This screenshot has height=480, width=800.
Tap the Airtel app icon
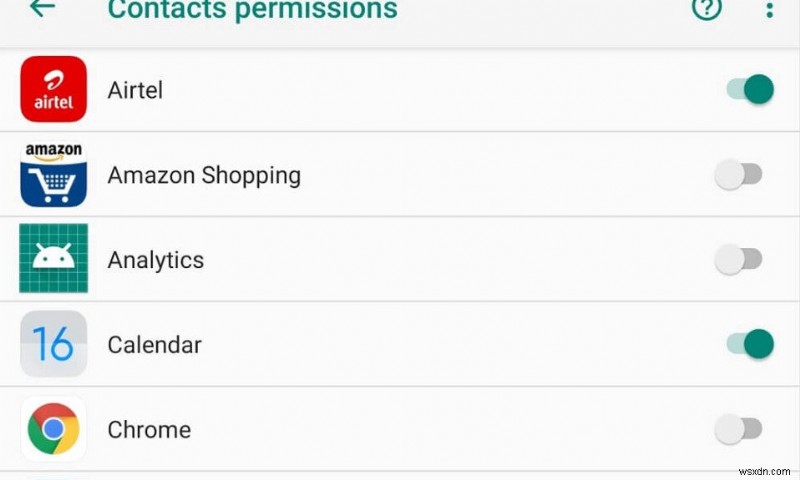pyautogui.click(x=54, y=89)
